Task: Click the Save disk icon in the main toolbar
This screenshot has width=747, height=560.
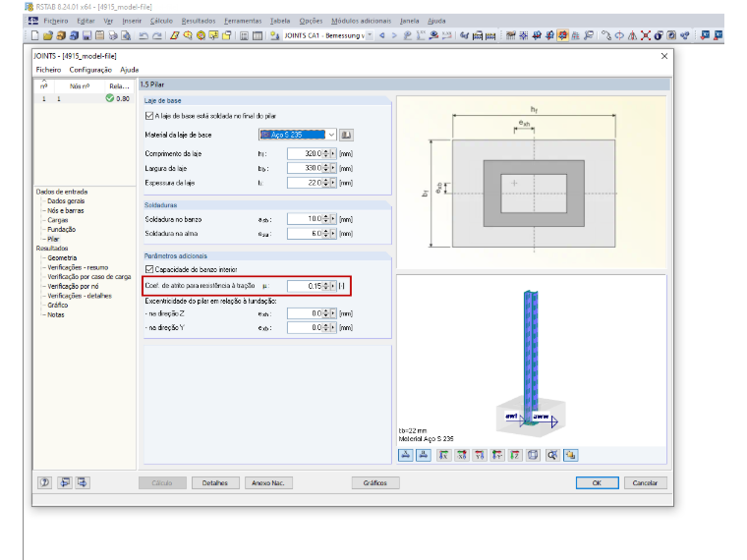Action: pos(86,35)
